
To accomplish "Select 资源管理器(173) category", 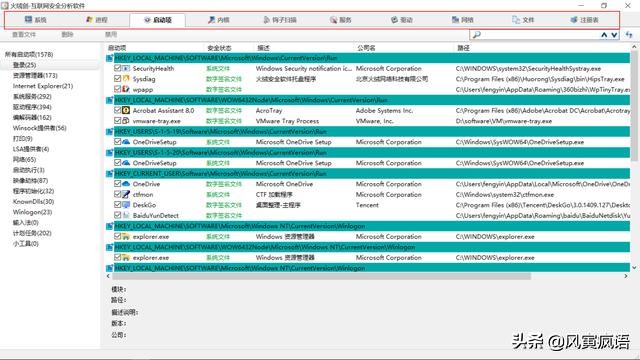I will coord(35,76).
